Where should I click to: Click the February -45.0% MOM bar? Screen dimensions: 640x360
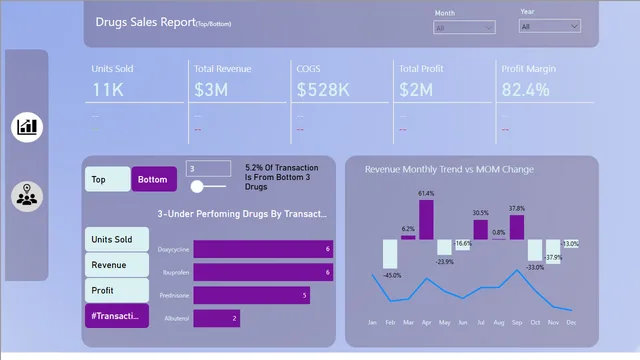pos(390,254)
